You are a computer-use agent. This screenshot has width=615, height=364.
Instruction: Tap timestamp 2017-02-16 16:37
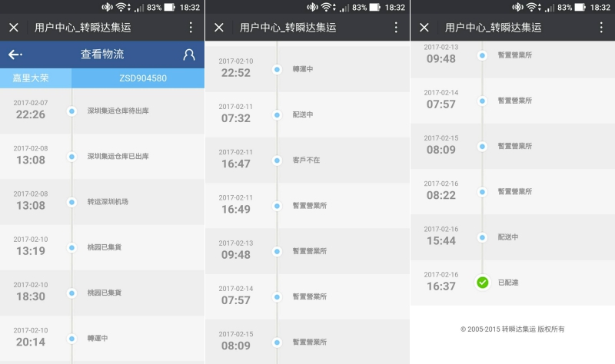(441, 282)
